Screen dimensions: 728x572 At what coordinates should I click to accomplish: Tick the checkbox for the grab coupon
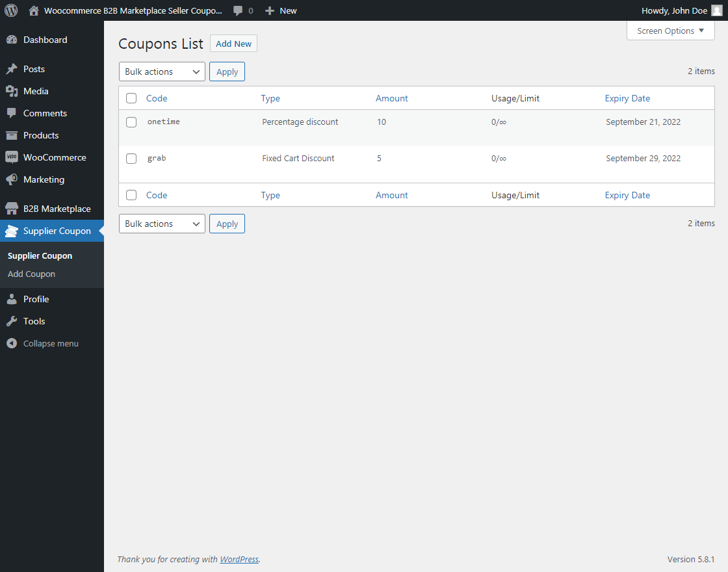pos(131,159)
